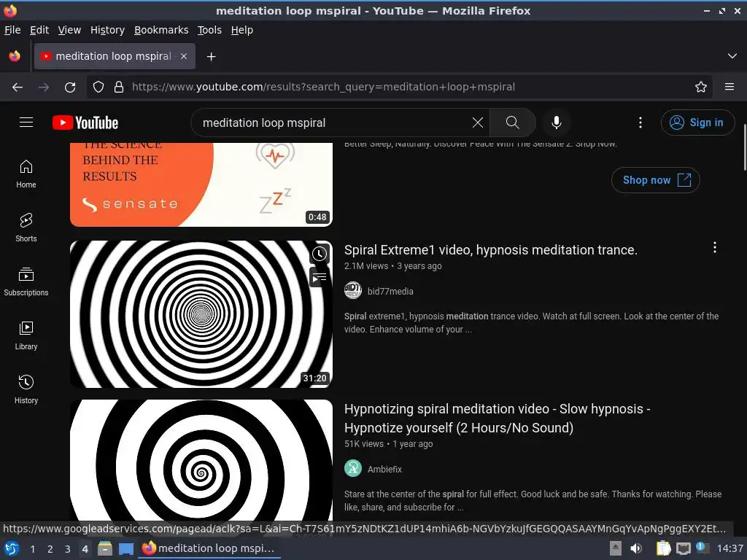Click the Sensate ad thumbnail
Screen dimensions: 747x560
201,184
